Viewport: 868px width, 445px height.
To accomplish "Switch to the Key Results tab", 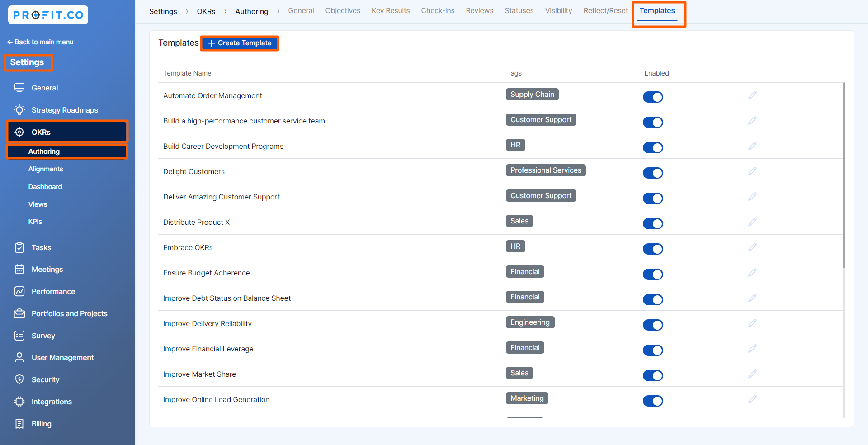I will [390, 11].
